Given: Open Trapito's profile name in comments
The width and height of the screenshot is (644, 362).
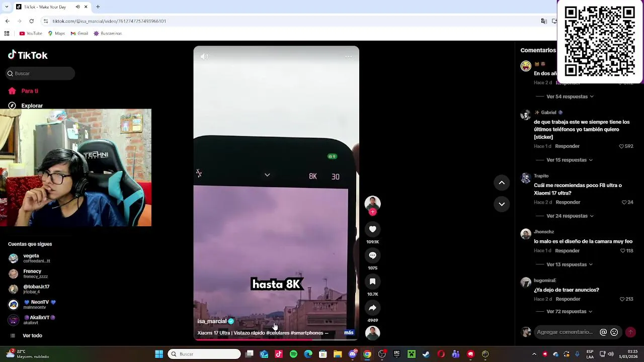Looking at the screenshot, I should [x=541, y=176].
